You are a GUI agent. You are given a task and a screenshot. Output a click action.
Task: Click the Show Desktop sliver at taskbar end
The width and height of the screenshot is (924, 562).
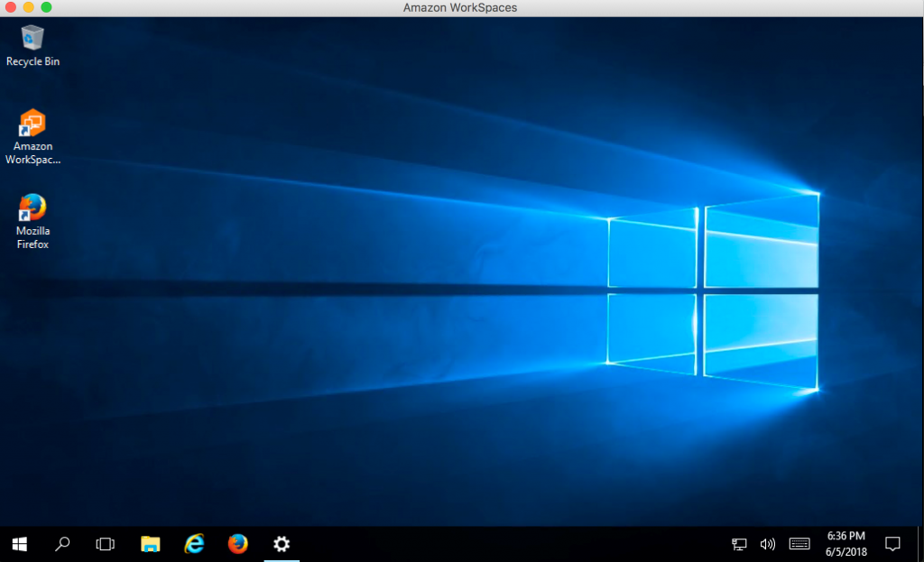point(920,544)
